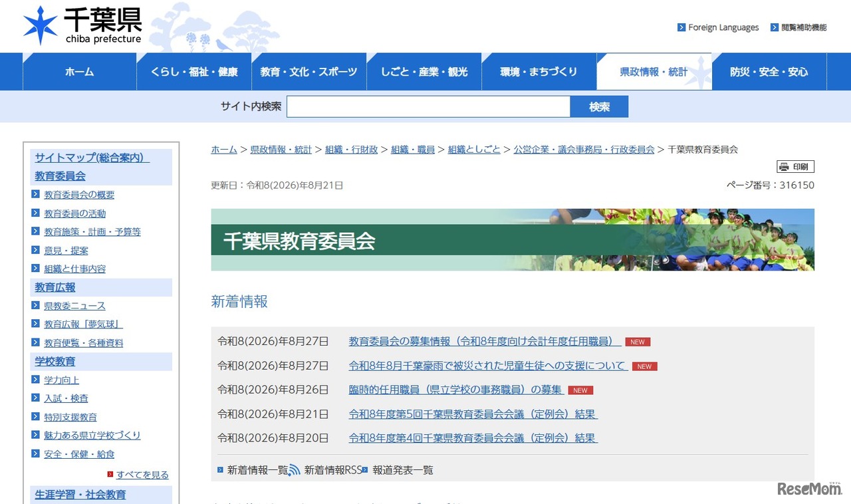851x504 pixels.
Task: Select the ホーム navigation tab
Action: tap(79, 72)
